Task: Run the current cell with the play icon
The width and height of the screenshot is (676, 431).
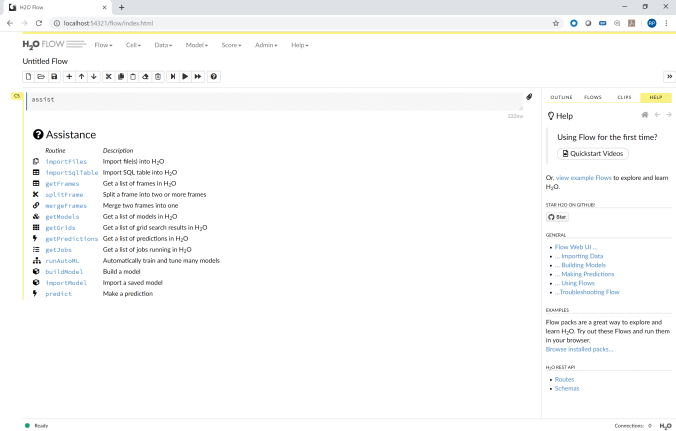Action: click(185, 76)
